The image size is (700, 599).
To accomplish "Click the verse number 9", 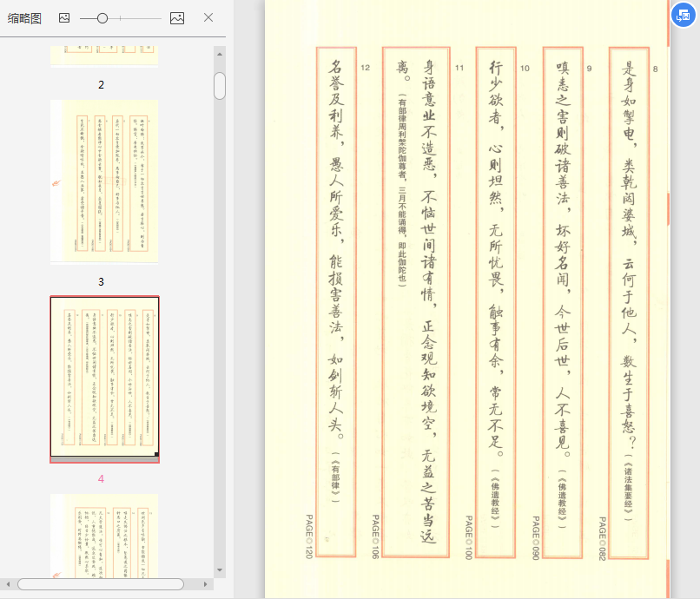I will [590, 69].
